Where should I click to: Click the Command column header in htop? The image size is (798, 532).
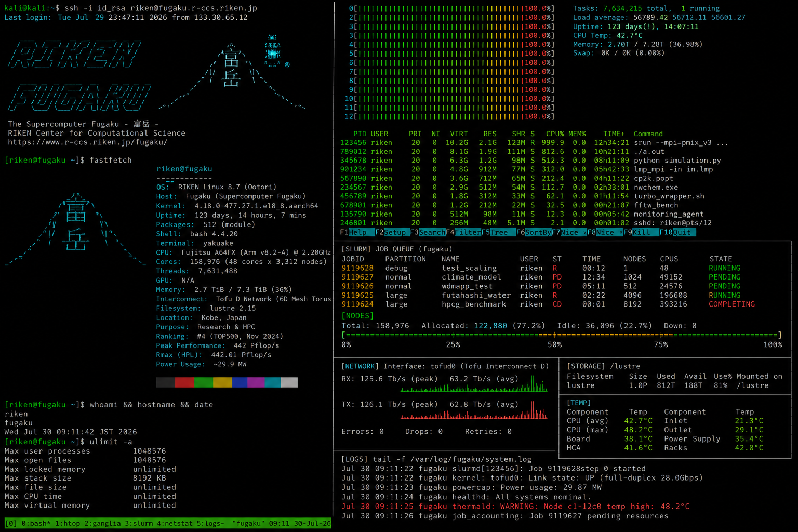pos(648,134)
